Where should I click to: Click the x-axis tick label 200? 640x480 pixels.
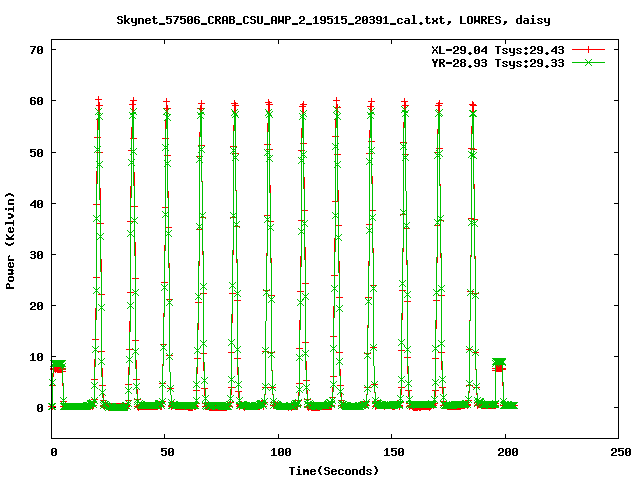(x=508, y=452)
